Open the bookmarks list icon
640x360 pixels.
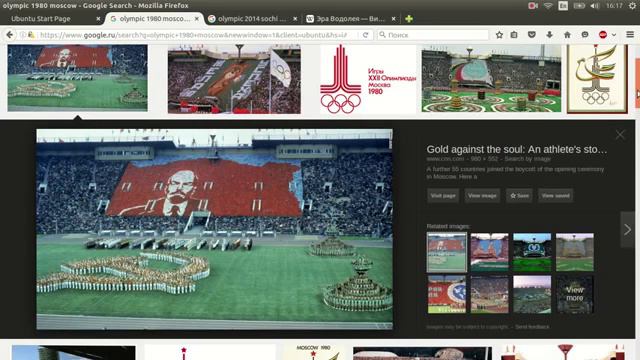pos(514,35)
